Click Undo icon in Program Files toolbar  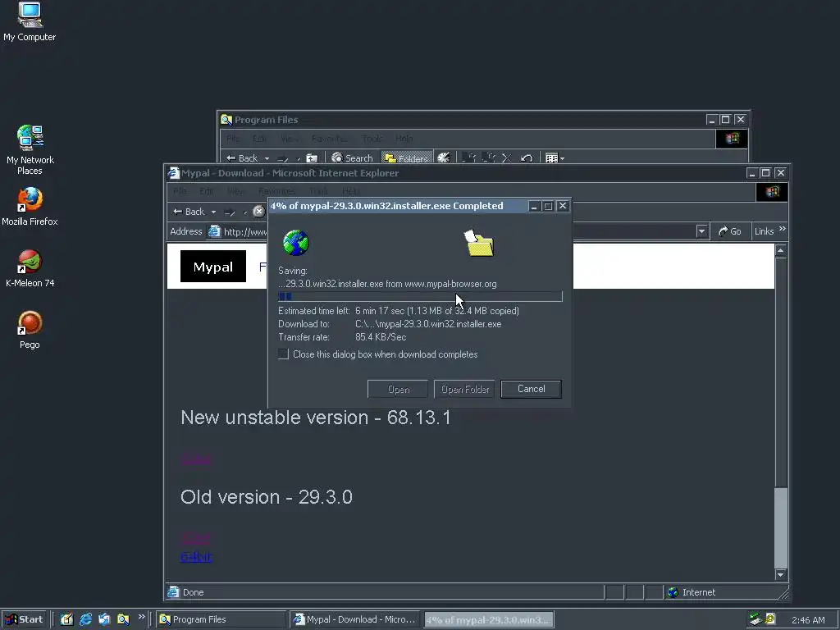pos(527,158)
